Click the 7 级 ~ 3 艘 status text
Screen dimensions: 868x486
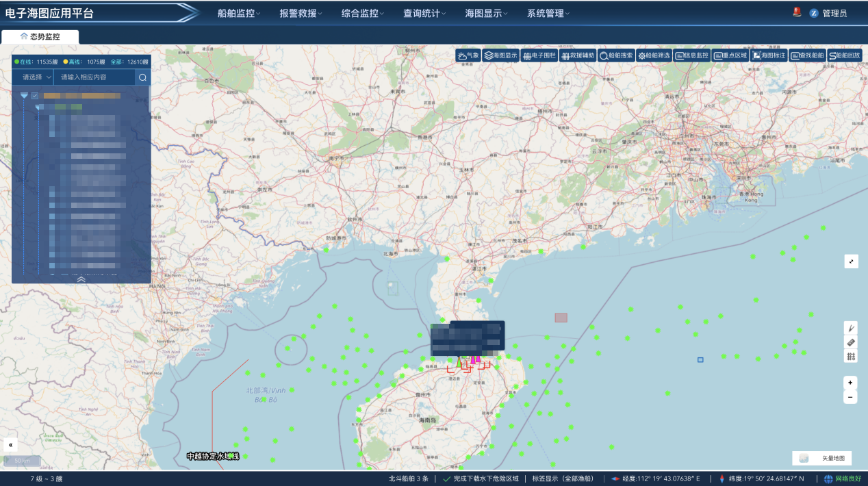[46, 478]
